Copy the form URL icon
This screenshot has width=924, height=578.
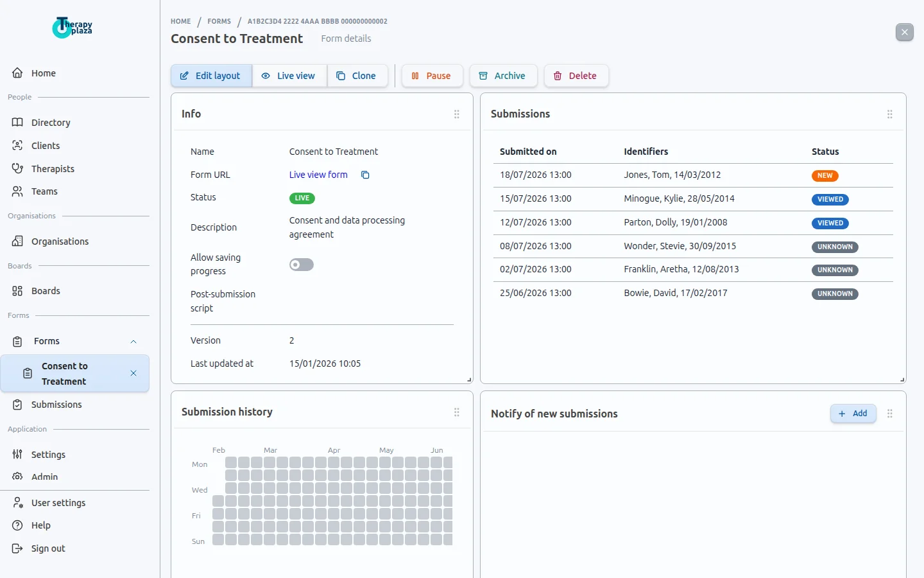[x=365, y=175]
